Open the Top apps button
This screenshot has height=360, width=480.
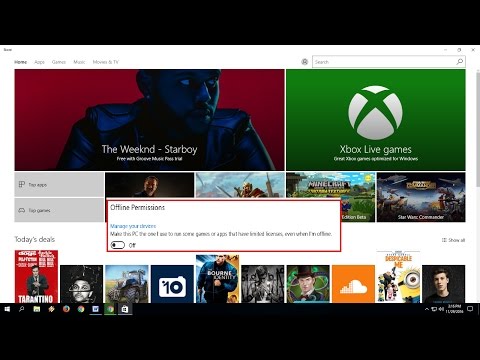pos(59,184)
